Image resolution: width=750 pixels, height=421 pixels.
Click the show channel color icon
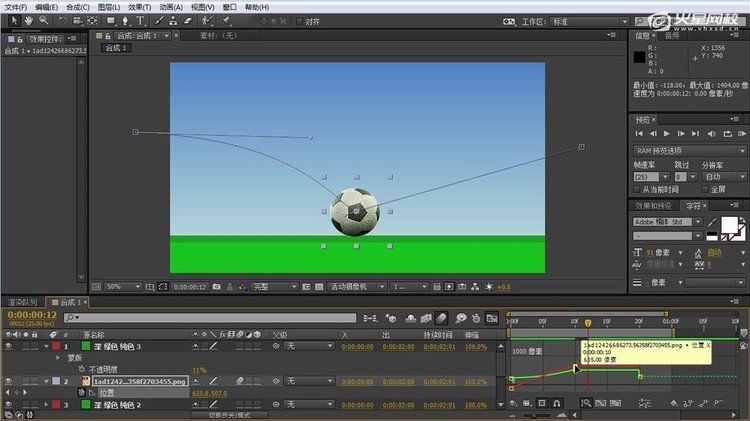click(x=243, y=287)
